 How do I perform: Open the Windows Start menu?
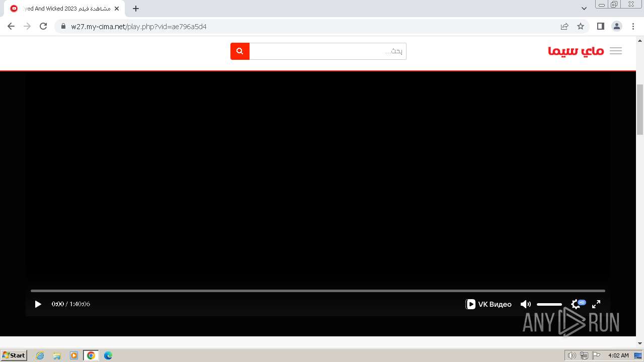pyautogui.click(x=14, y=355)
